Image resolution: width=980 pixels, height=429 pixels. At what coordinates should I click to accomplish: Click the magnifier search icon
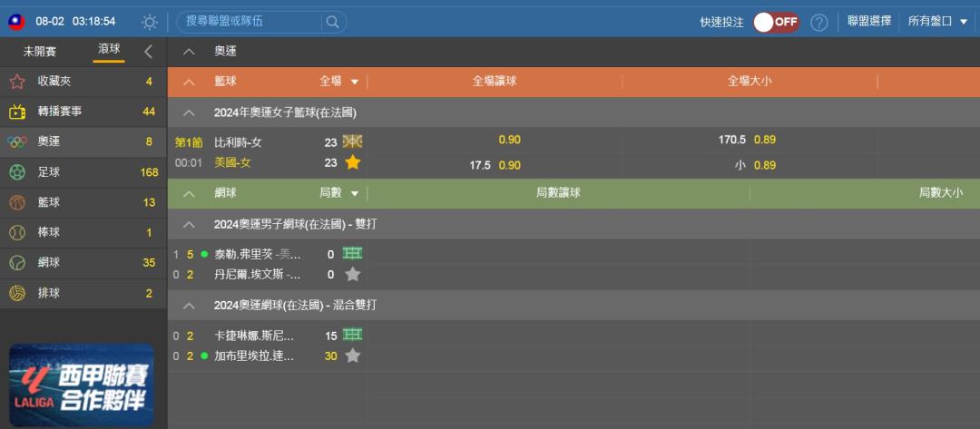[x=332, y=23]
